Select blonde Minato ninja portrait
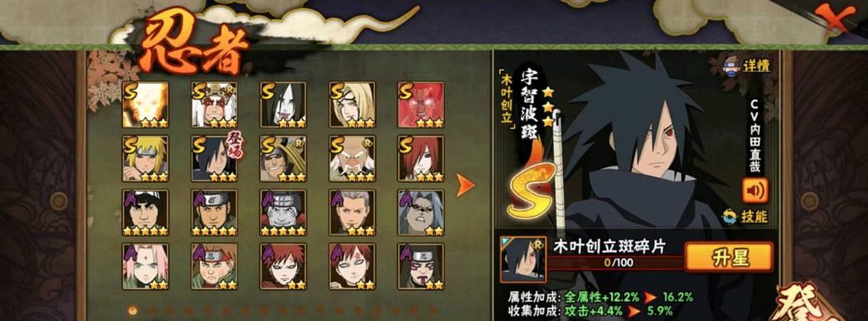 pos(145,159)
